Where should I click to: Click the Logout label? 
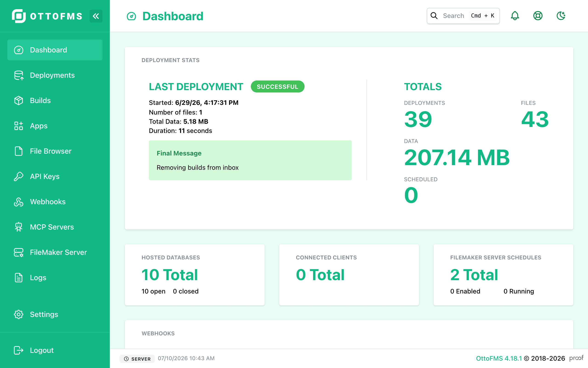(x=42, y=350)
